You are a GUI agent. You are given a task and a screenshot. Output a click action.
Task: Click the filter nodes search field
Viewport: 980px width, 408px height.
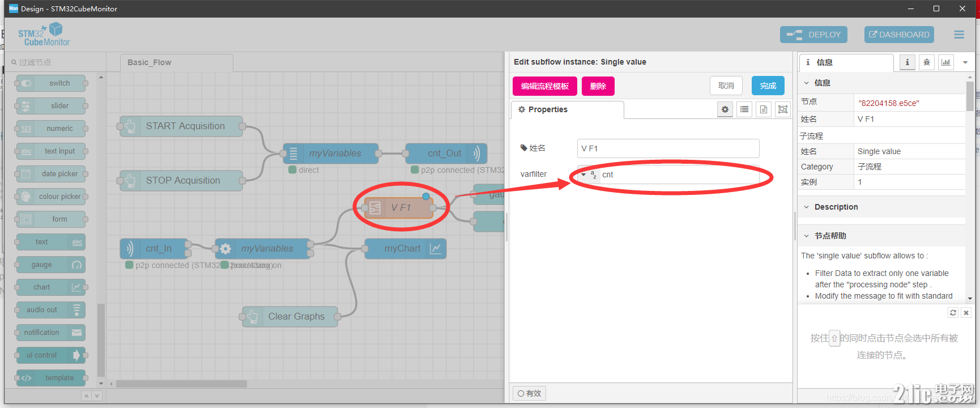click(56, 62)
